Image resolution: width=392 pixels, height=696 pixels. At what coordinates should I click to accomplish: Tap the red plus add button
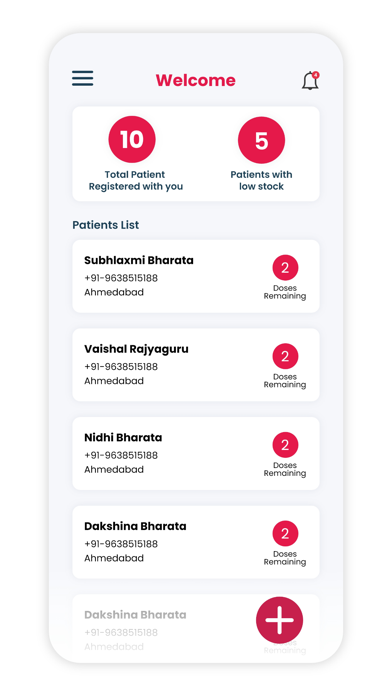coord(279,620)
